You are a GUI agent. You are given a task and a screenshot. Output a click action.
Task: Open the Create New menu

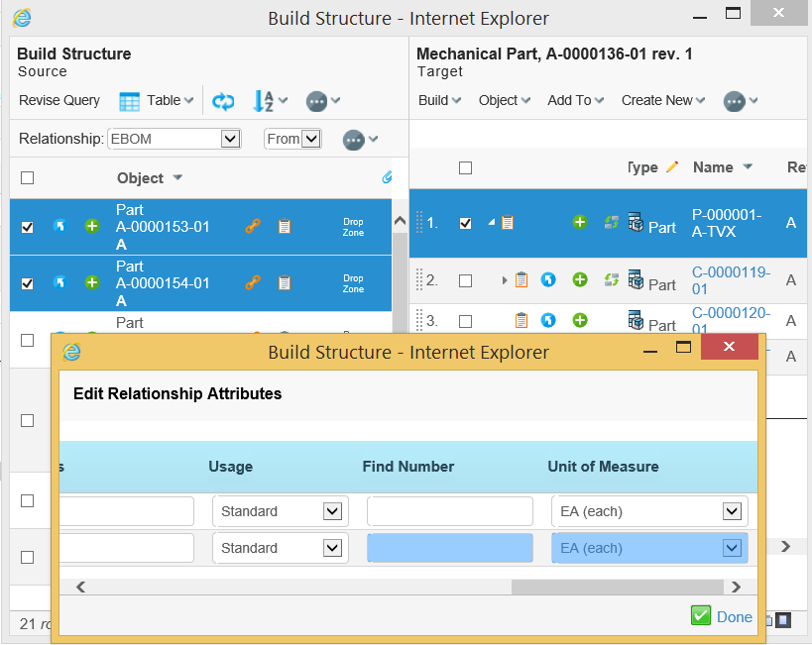662,100
